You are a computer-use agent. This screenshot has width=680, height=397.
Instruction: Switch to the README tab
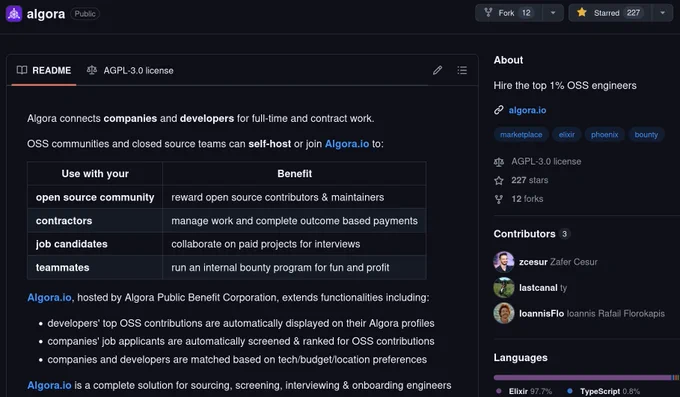44,70
